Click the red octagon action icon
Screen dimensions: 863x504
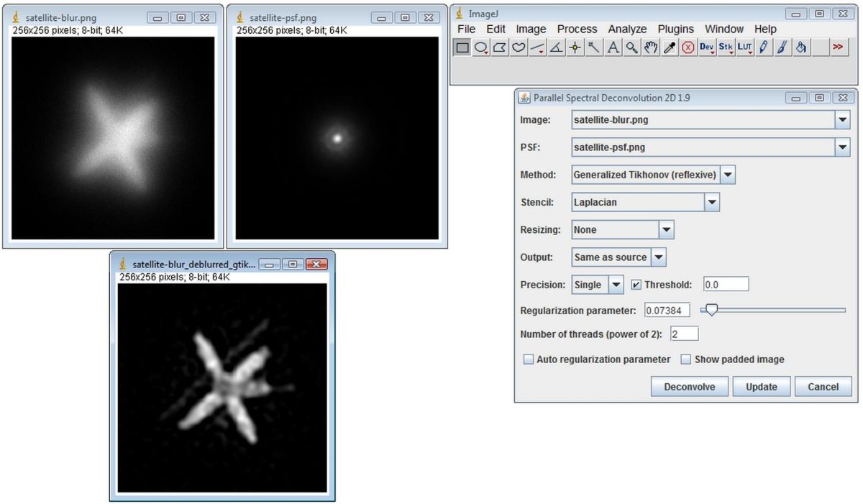(688, 47)
